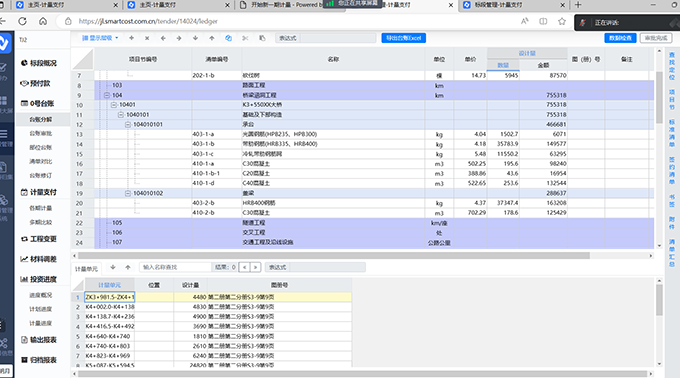Click the app logo in dark sidebar
The image size is (680, 378).
[x=4, y=43]
